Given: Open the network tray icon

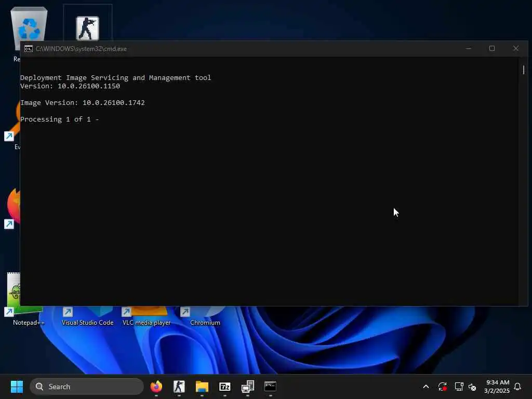Looking at the screenshot, I should point(459,387).
